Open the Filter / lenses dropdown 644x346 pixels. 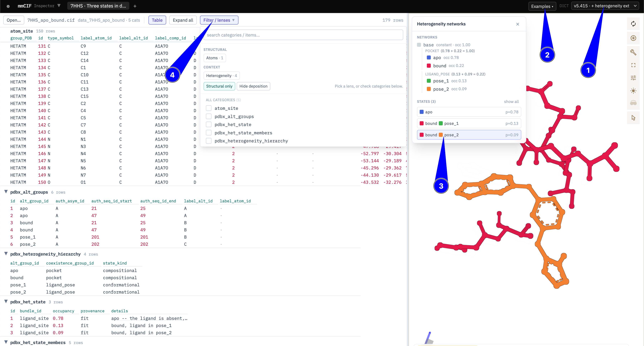219,20
